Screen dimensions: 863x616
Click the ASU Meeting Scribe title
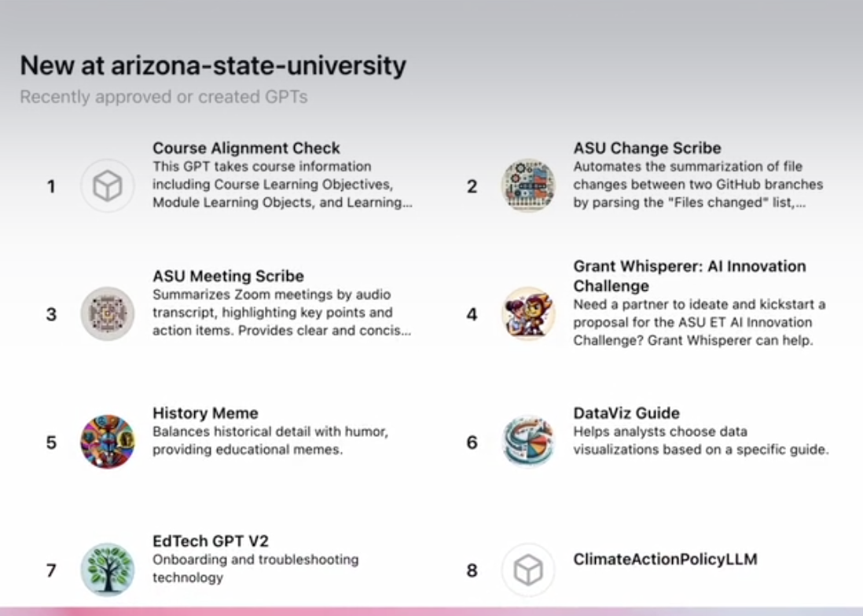(229, 276)
